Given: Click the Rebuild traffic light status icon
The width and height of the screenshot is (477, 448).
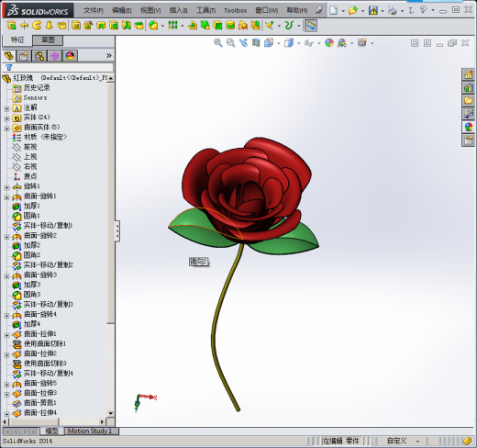Looking at the screenshot, I should click(x=372, y=11).
